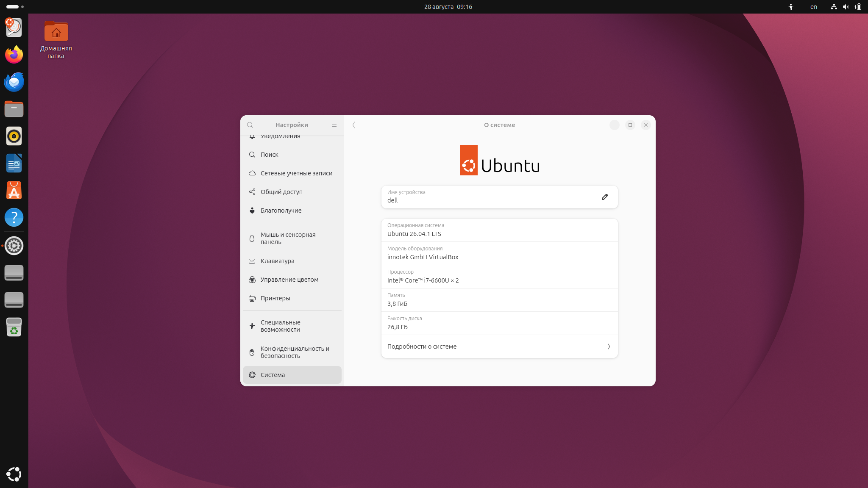Open the Благополучие section
The height and width of the screenshot is (488, 868).
tap(292, 211)
